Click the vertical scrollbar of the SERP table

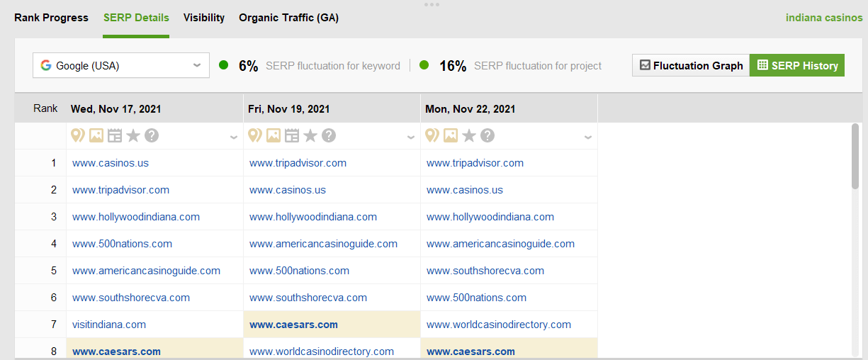tap(855, 156)
